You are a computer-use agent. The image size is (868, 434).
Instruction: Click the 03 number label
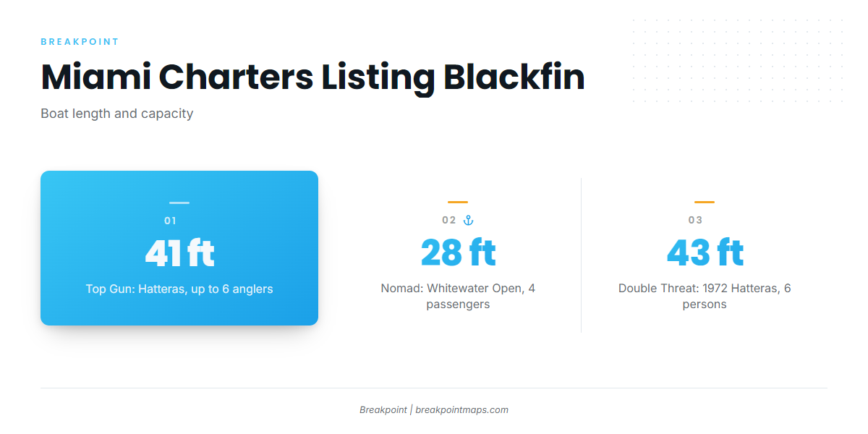click(695, 220)
